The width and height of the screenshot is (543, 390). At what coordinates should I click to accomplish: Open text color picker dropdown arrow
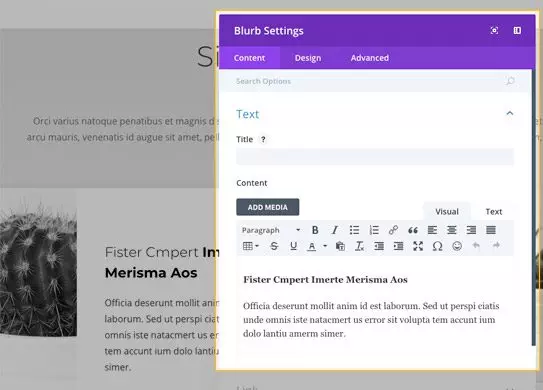(x=325, y=246)
